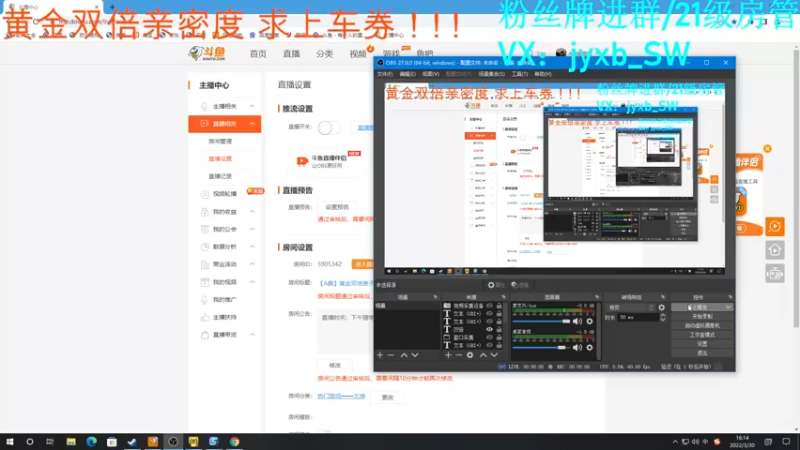Add a new source with the plus icon
This screenshot has width=800, height=450.
[448, 355]
